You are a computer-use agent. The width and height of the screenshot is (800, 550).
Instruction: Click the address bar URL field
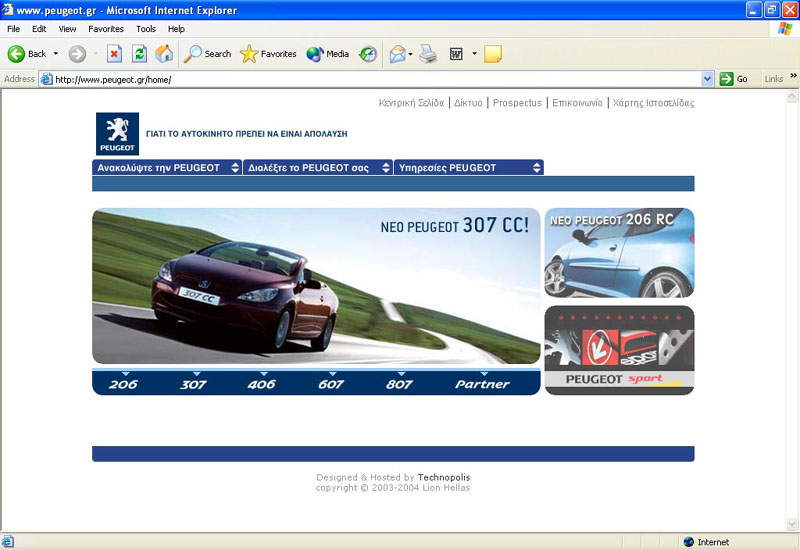click(377, 79)
